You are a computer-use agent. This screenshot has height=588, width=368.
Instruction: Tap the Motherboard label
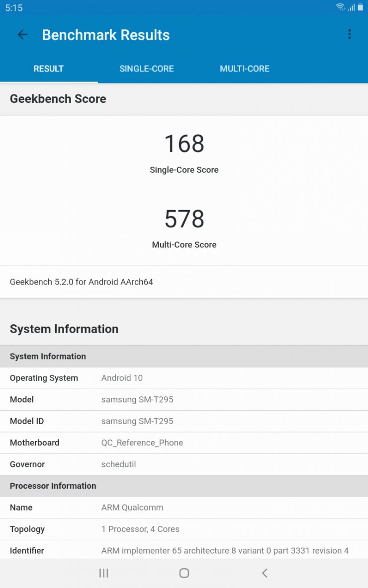point(34,443)
